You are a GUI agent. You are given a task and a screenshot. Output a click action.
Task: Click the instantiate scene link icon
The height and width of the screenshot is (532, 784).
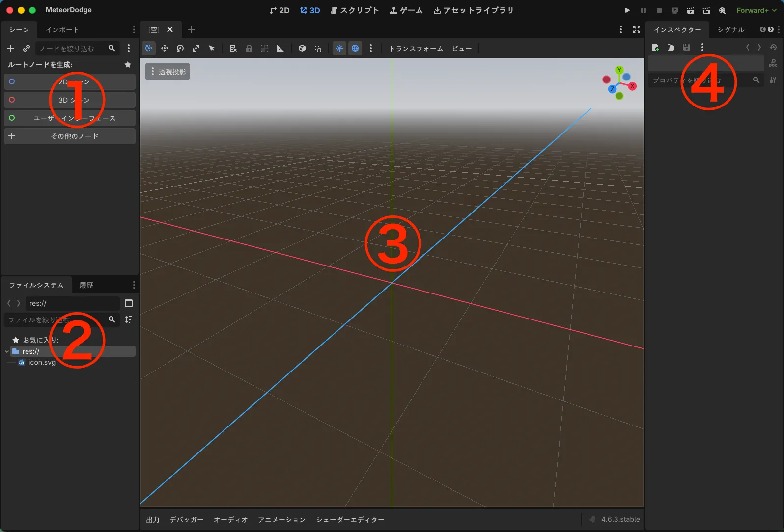point(27,48)
